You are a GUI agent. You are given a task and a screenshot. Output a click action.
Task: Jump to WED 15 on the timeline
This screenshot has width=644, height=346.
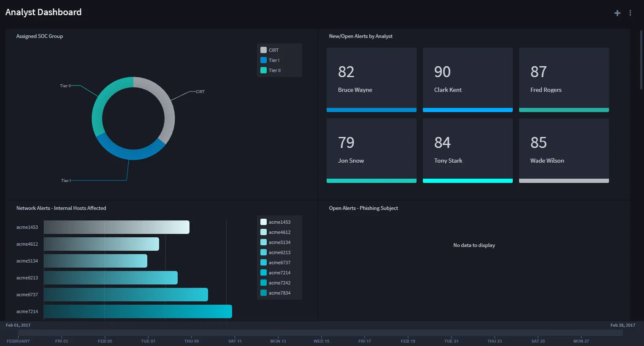[322, 341]
